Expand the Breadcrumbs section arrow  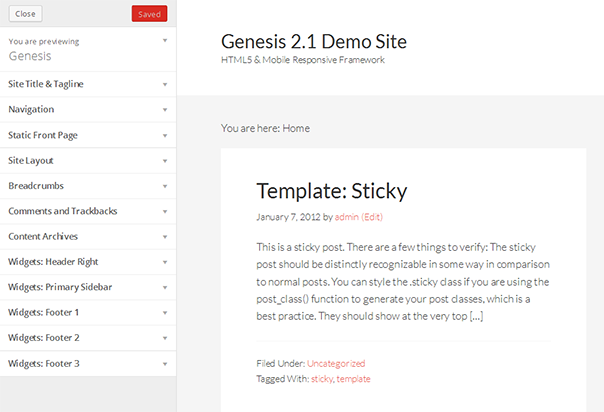[x=165, y=186]
